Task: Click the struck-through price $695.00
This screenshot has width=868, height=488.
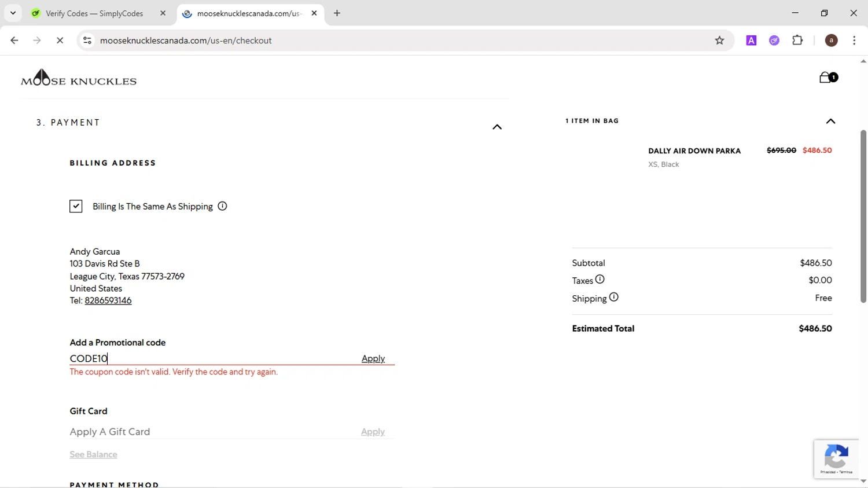Action: coord(781,150)
